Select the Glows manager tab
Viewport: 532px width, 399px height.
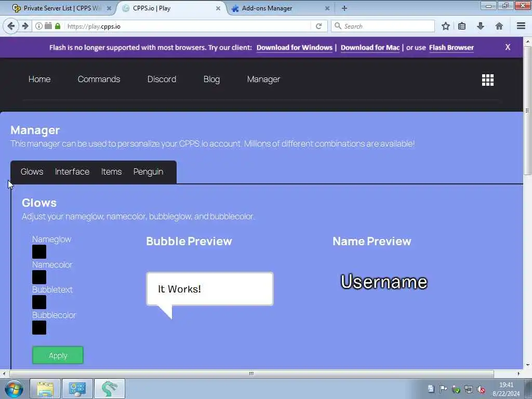(32, 171)
